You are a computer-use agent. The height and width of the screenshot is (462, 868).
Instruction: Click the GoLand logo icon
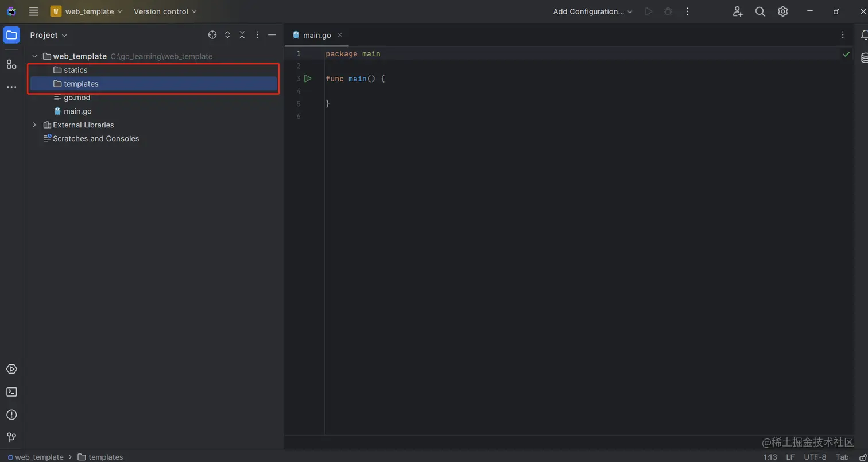pyautogui.click(x=11, y=11)
